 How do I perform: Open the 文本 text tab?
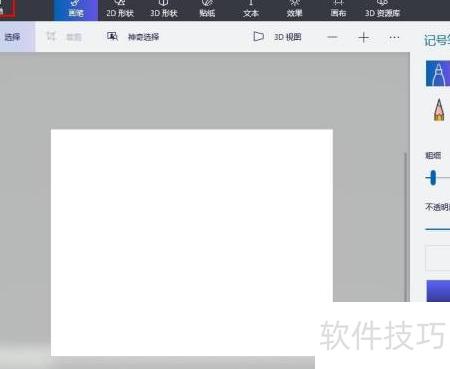[251, 10]
